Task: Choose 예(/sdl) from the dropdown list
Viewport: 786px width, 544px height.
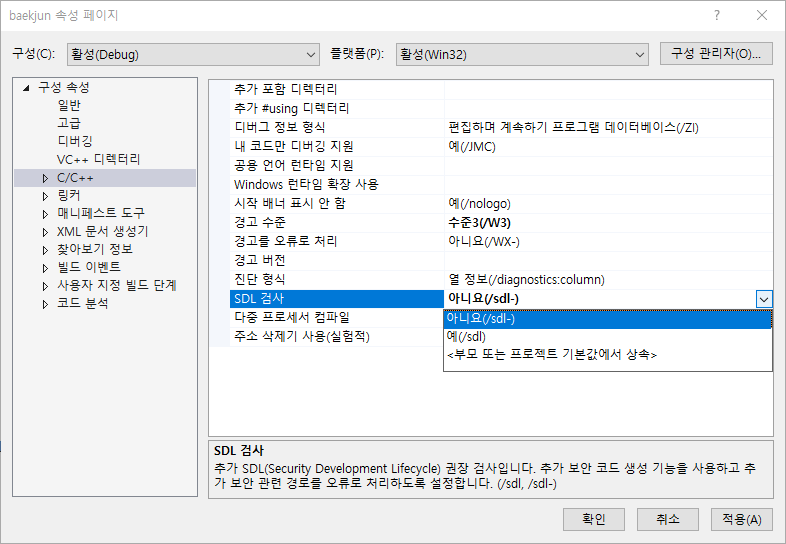Action: point(608,337)
